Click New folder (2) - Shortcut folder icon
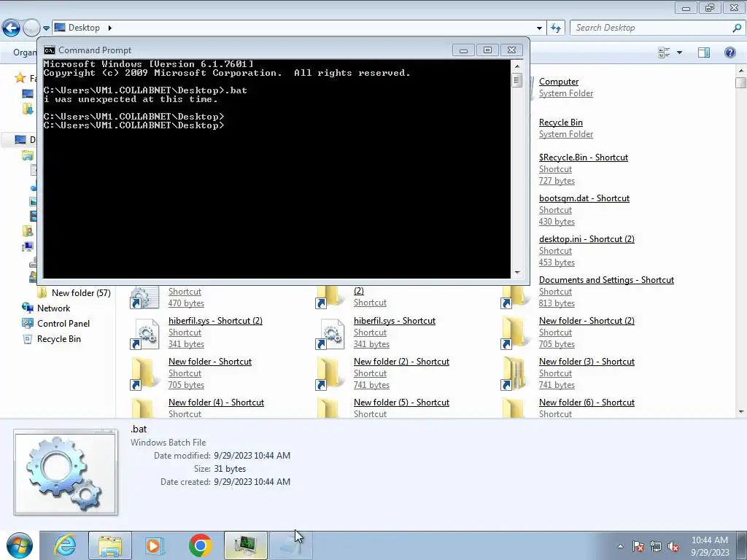This screenshot has width=747, height=560. 329,374
